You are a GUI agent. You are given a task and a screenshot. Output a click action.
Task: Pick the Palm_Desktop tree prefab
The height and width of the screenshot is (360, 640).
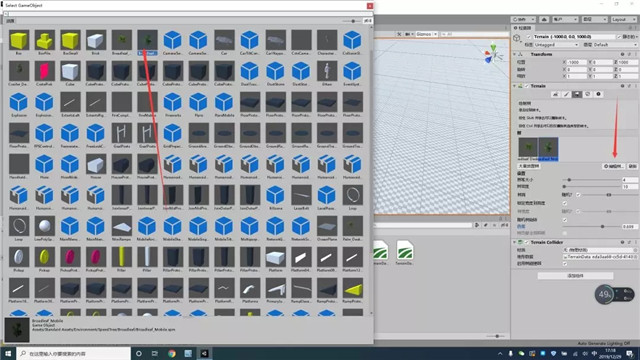353,226
